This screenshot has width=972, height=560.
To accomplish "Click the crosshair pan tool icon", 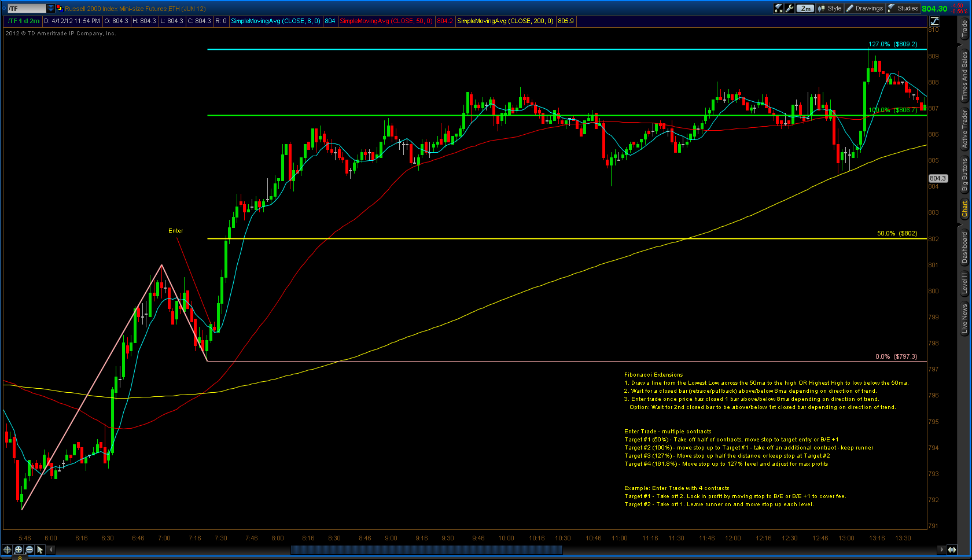I will (7, 550).
